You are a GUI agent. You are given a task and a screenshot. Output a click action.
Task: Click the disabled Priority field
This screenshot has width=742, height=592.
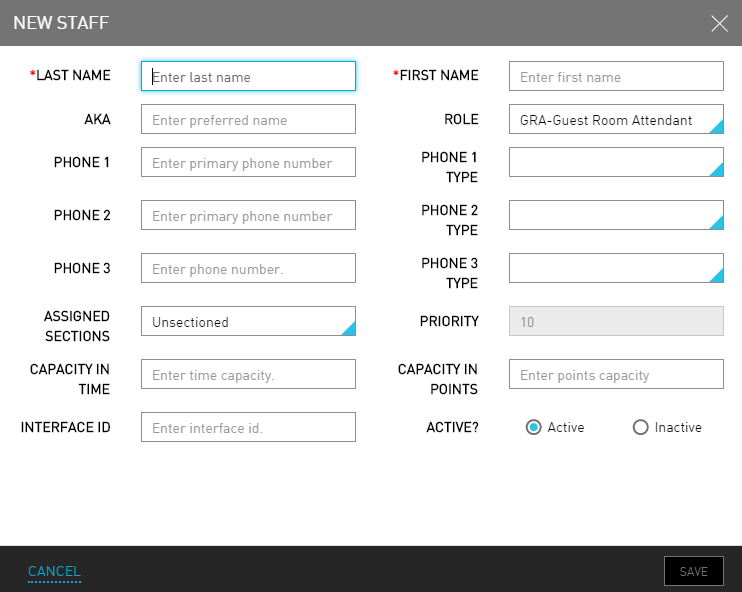point(616,321)
